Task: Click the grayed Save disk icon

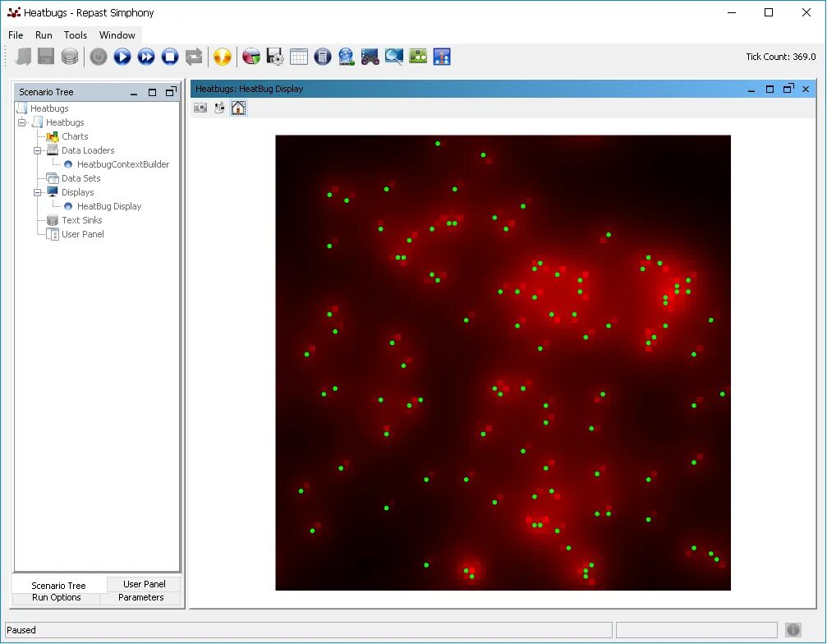Action: [46, 57]
